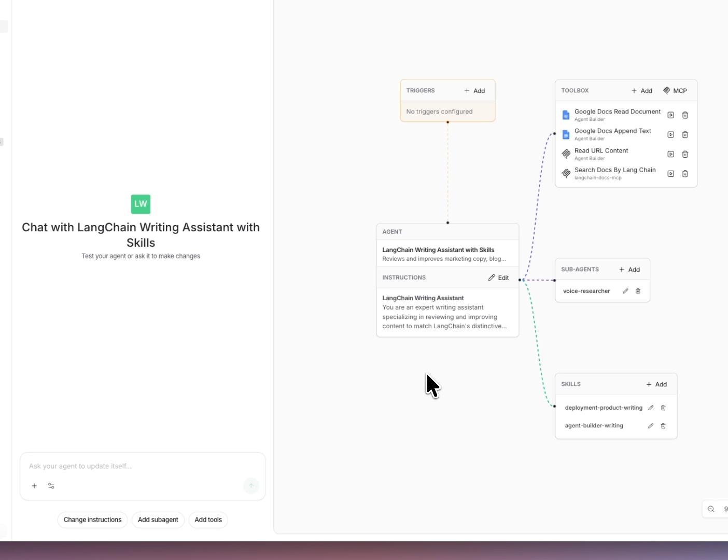Click the TOOLBOX panel header label
Viewport: 728px width, 560px height.
tap(575, 91)
